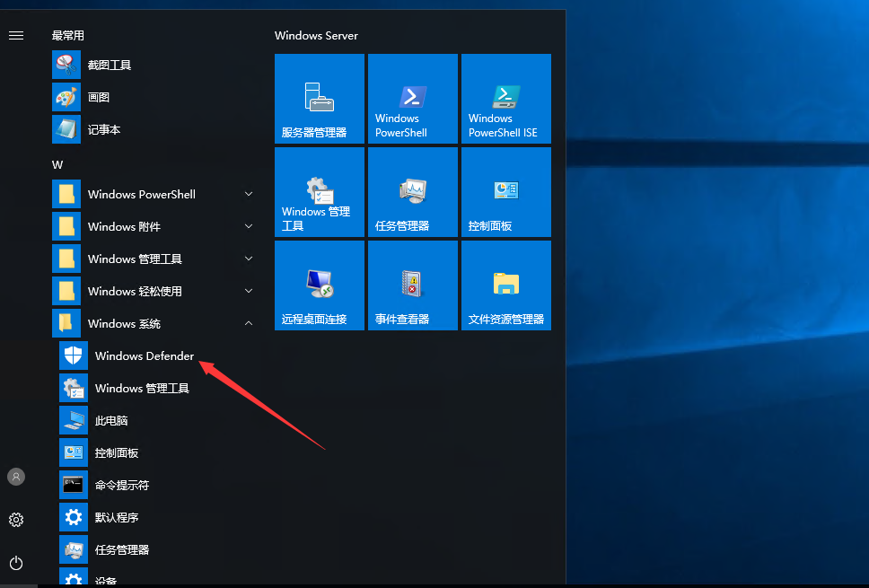Click the Windows 轻松使用 folder label
The image size is (869, 588).
[x=135, y=292]
